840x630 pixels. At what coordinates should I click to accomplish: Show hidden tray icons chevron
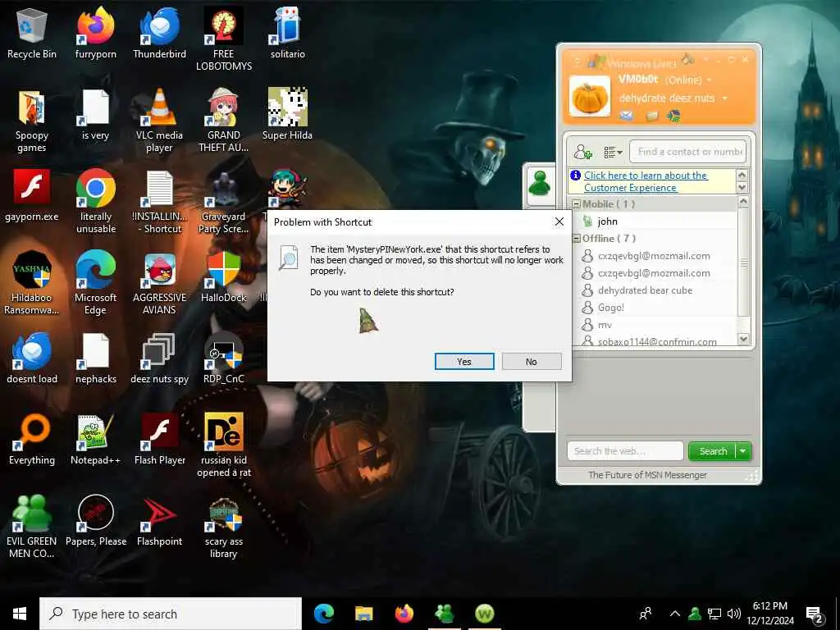[675, 614]
